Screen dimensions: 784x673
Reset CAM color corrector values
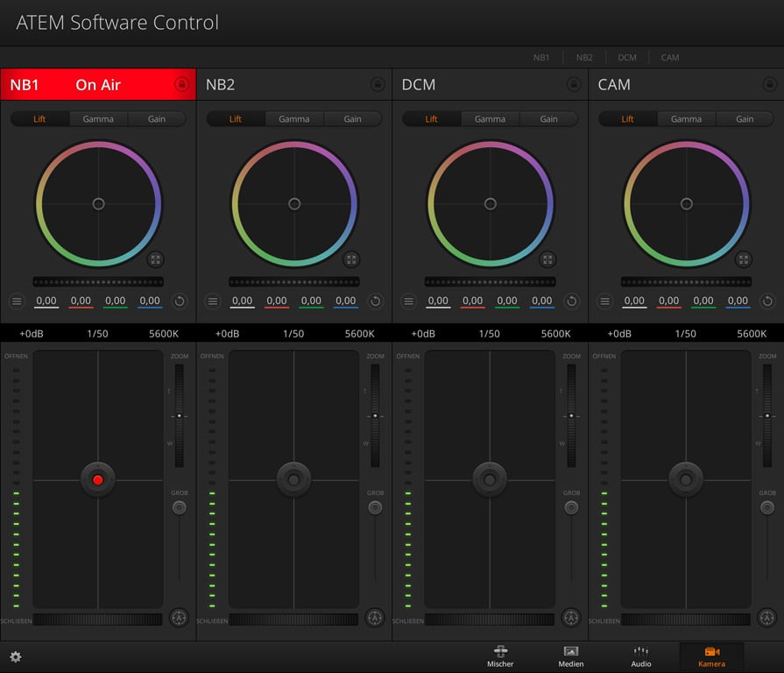767,301
